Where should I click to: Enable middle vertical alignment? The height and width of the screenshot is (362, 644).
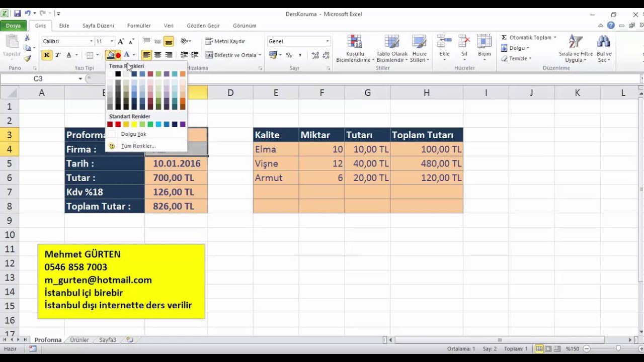(x=157, y=41)
